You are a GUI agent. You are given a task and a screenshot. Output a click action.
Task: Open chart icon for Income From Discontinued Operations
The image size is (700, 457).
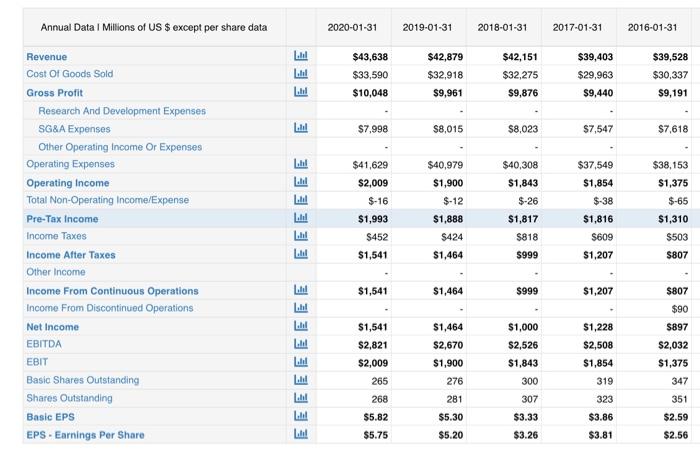(x=301, y=307)
